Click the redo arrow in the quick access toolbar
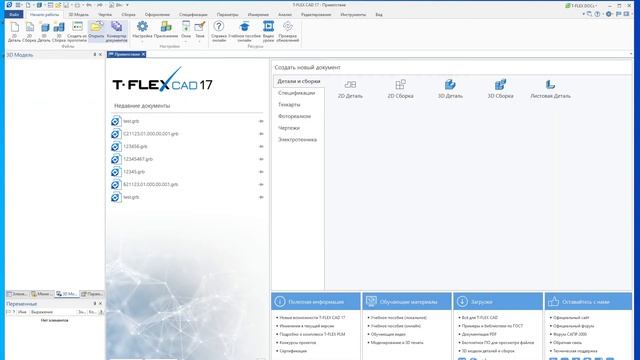Viewport: 640px width, 360px height. pos(100,5)
